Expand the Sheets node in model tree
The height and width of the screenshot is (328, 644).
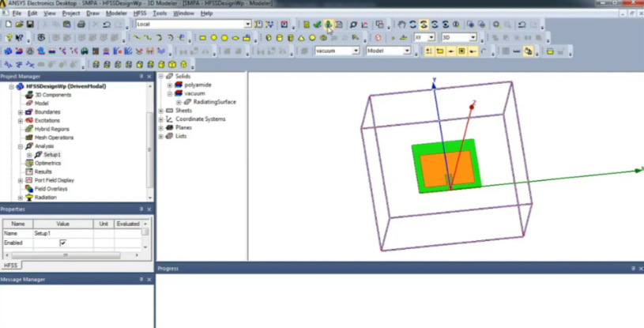(161, 111)
